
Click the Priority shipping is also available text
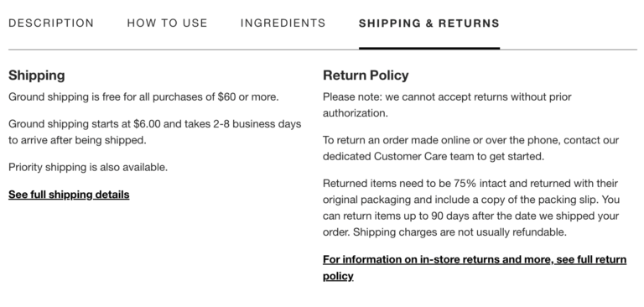[88, 167]
